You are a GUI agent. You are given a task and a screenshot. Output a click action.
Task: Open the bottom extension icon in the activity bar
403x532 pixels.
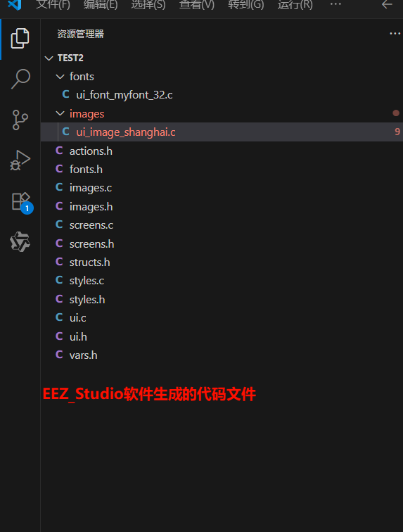(x=20, y=241)
